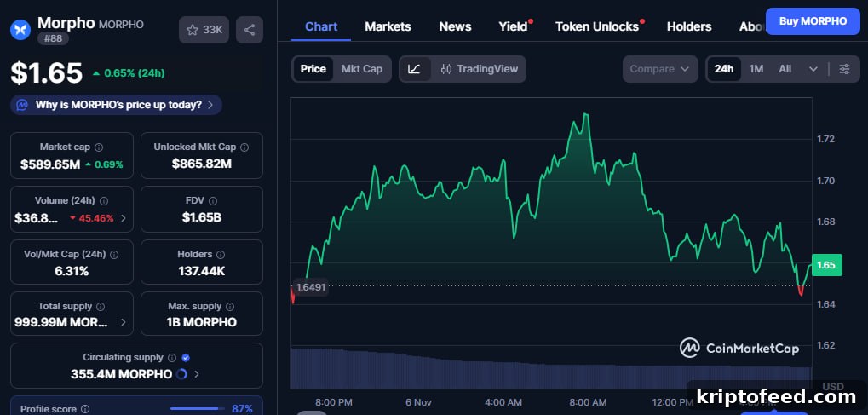Show info tooltip for Vol/Mkt Cap (24h)
This screenshot has width=868, height=415.
(x=114, y=254)
